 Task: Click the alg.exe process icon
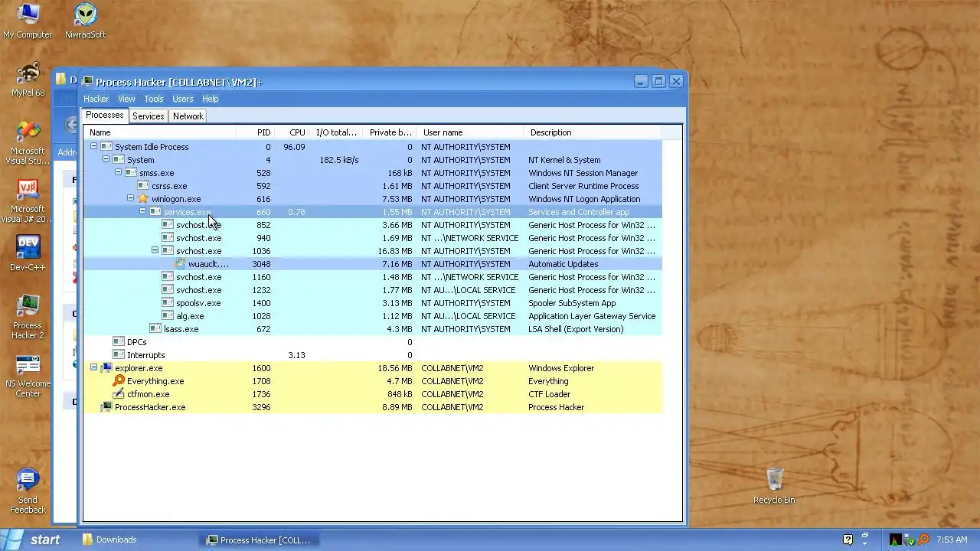click(x=168, y=316)
